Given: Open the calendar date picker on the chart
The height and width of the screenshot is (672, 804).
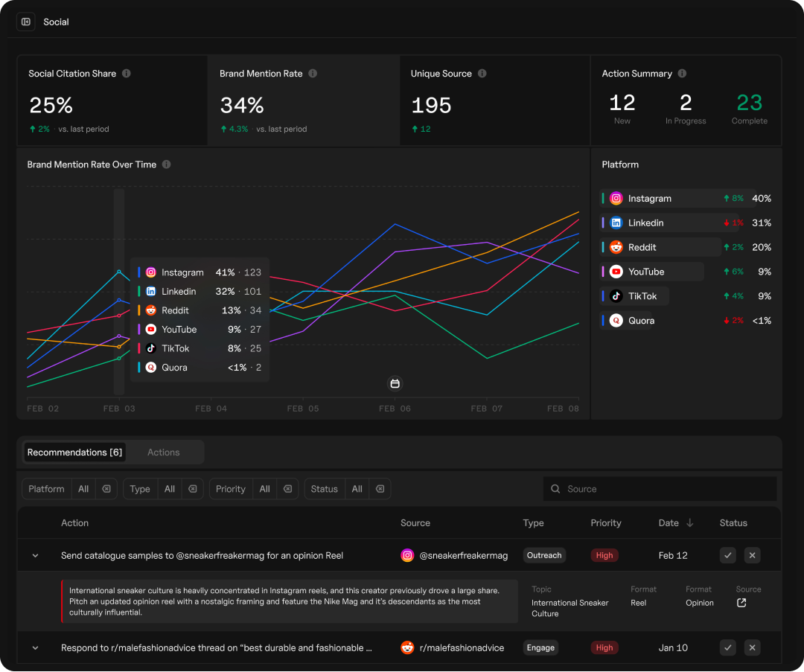Looking at the screenshot, I should pyautogui.click(x=395, y=383).
